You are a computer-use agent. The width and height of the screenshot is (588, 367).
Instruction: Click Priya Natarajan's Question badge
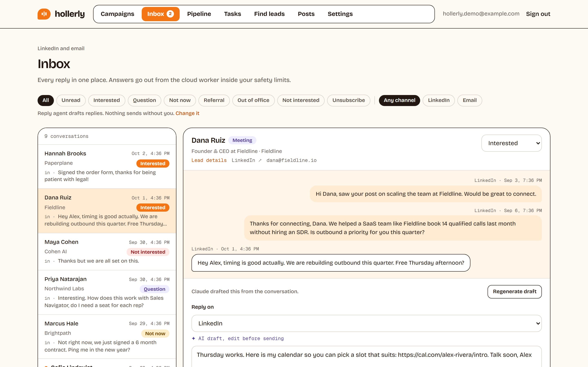click(154, 289)
